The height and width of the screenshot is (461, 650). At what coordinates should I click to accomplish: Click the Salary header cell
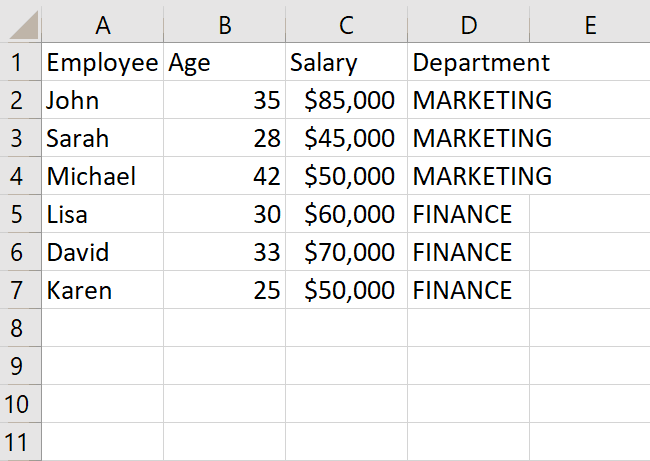click(x=347, y=62)
